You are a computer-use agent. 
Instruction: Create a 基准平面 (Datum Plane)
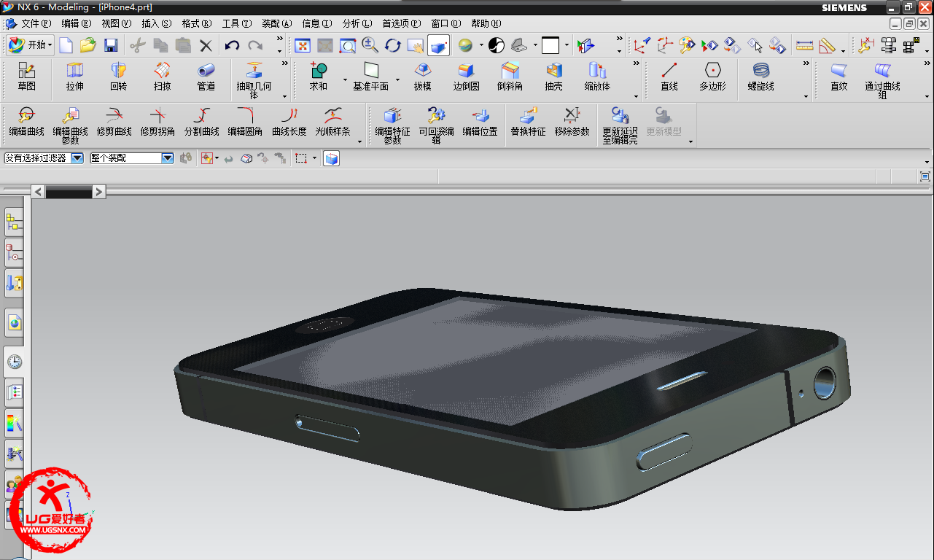(x=371, y=77)
